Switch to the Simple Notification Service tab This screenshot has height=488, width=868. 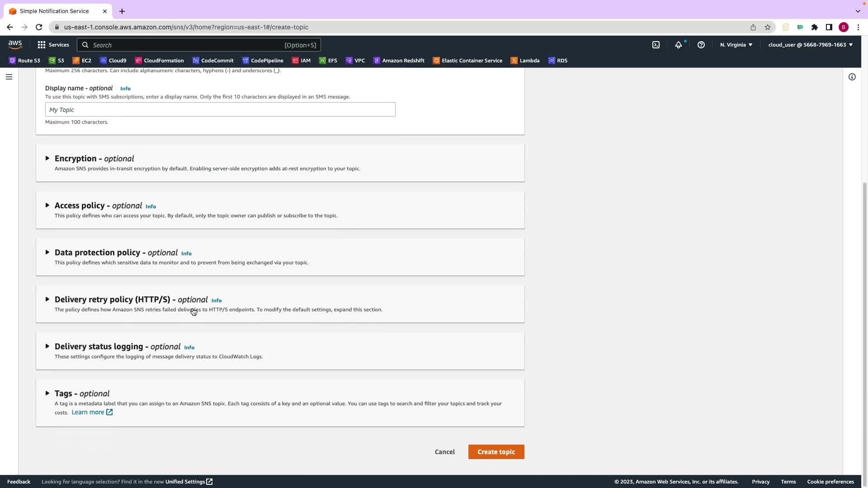(54, 11)
